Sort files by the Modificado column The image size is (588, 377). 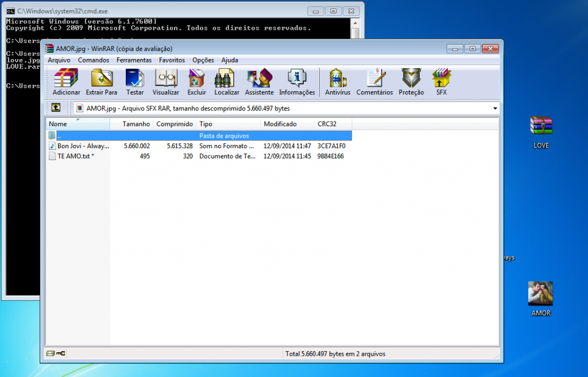[287, 124]
